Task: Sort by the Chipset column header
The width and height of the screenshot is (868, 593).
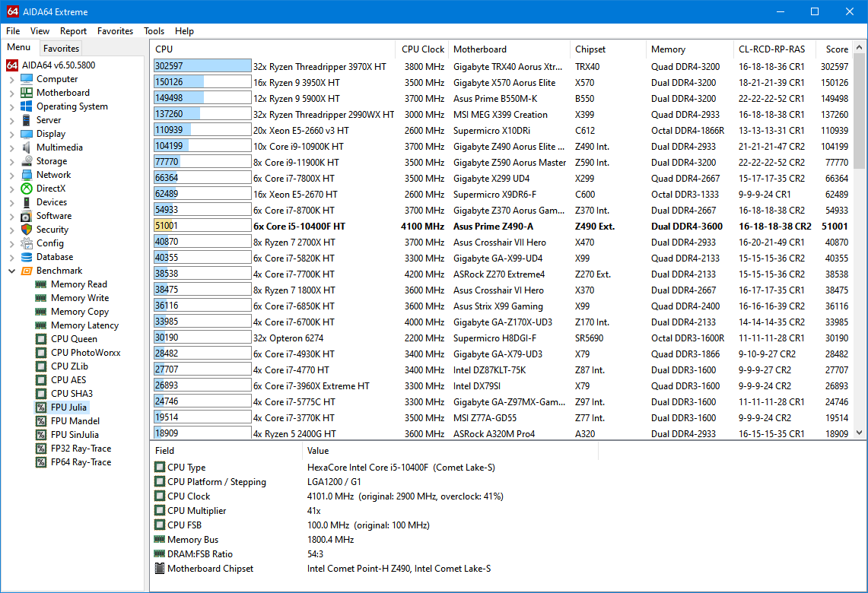Action: coord(608,49)
